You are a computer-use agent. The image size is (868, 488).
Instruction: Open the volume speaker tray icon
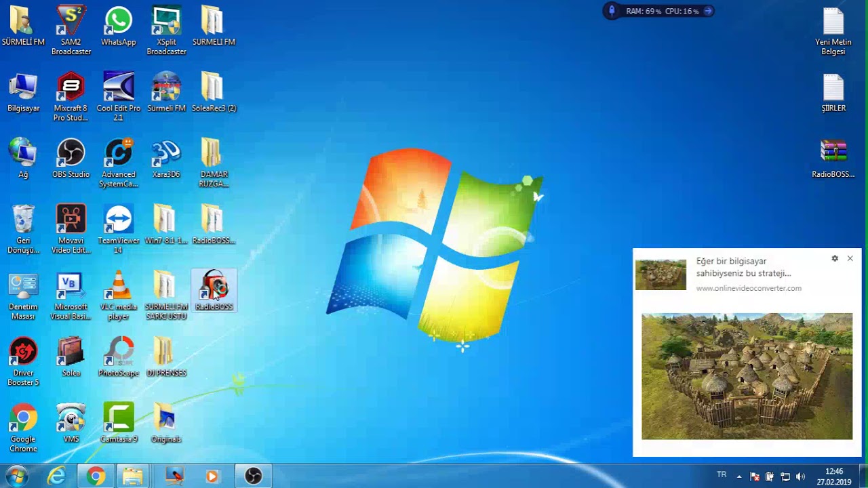(800, 476)
